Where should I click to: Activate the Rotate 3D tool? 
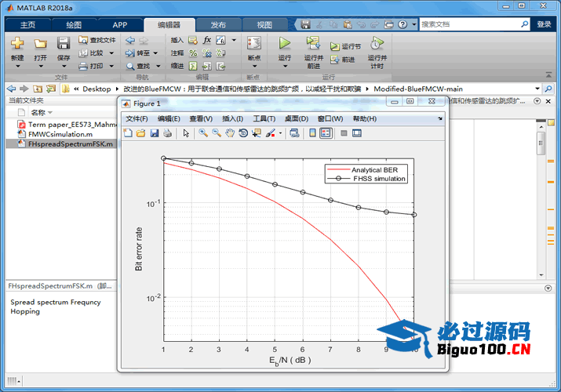pyautogui.click(x=243, y=133)
